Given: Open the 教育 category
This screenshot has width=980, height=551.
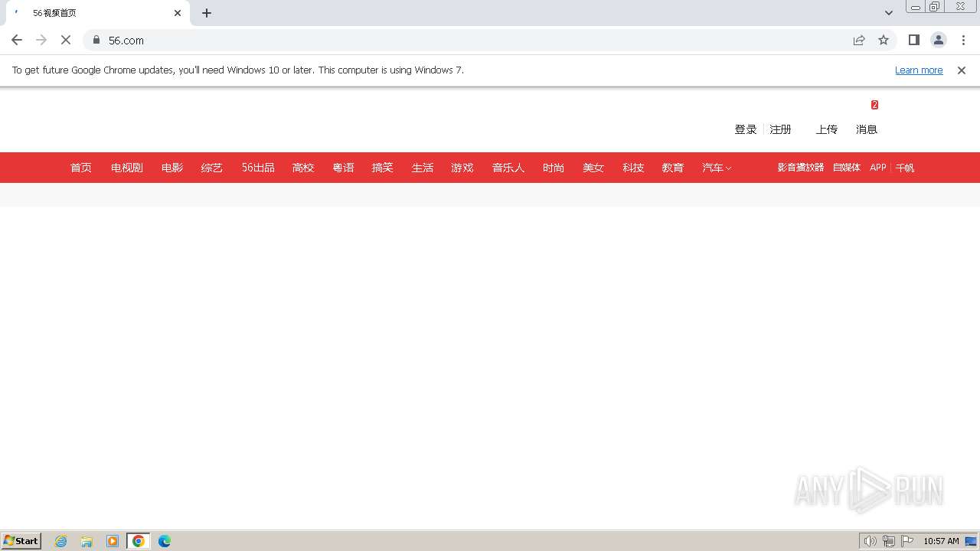Looking at the screenshot, I should coord(673,168).
